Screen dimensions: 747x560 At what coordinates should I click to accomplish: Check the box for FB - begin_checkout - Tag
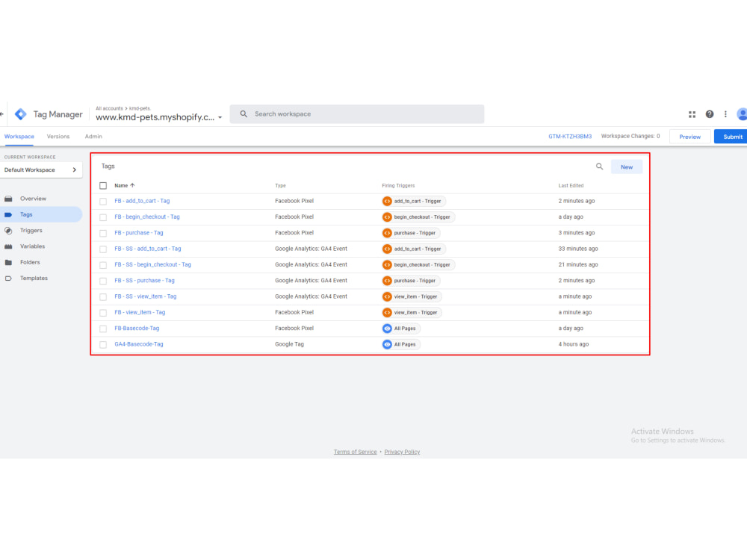point(103,217)
